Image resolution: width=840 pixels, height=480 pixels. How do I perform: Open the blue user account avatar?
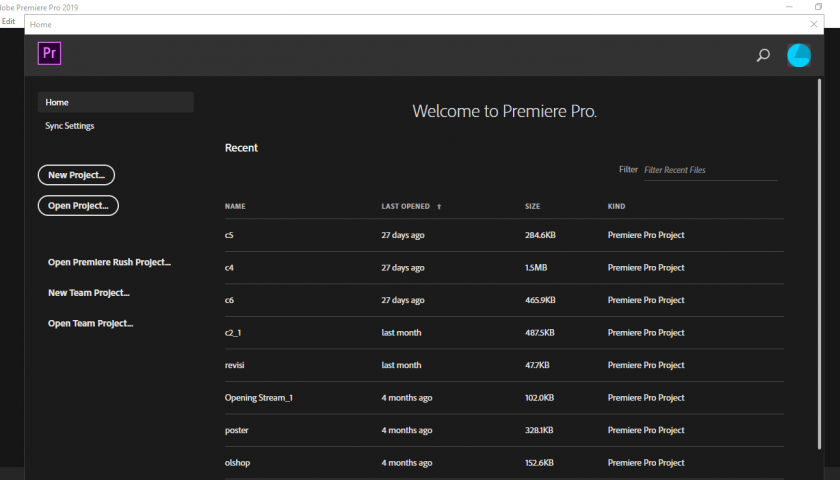click(x=799, y=55)
